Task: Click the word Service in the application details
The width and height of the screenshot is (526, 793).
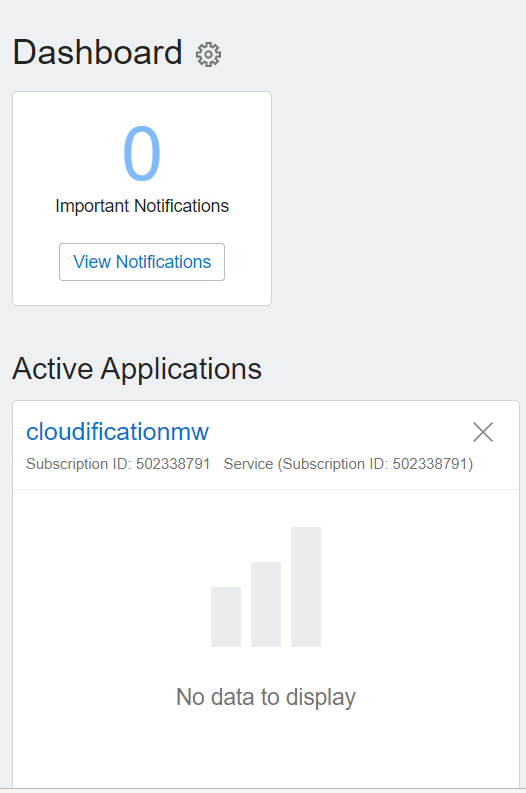Action: [x=248, y=464]
